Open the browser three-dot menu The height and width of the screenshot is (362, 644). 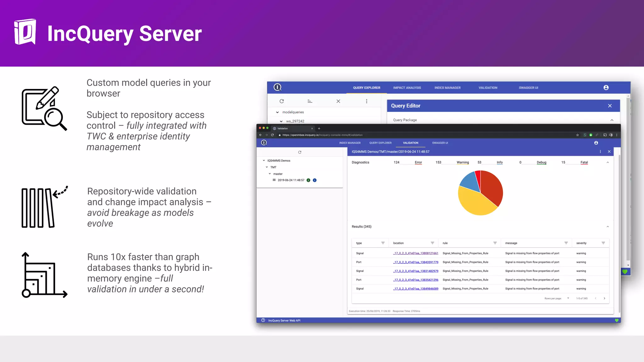tap(617, 135)
